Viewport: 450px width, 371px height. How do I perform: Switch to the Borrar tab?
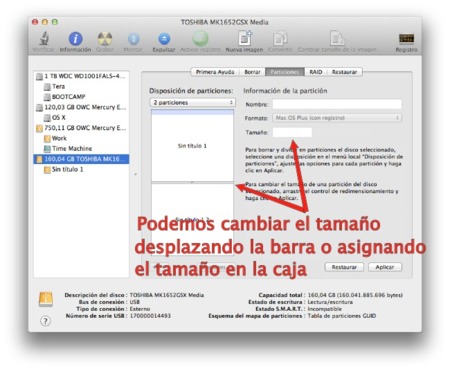click(x=252, y=72)
